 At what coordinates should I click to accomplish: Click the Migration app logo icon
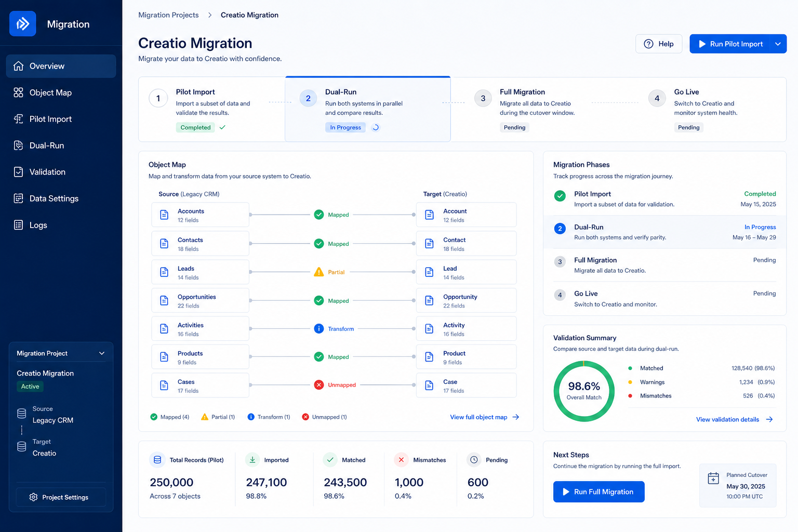coord(23,24)
